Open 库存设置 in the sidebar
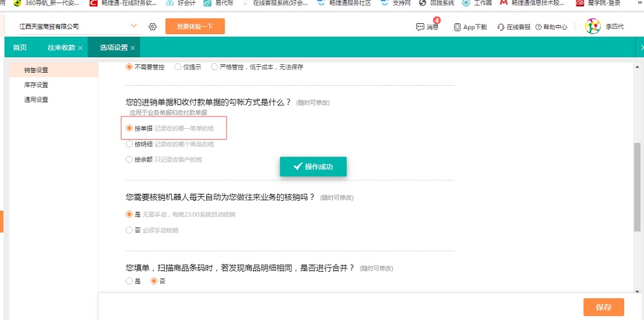This screenshot has height=320, width=644. click(53, 84)
